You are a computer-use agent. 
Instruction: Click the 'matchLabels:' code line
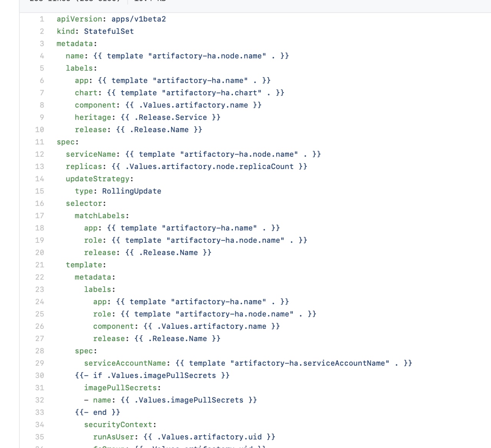pos(102,216)
